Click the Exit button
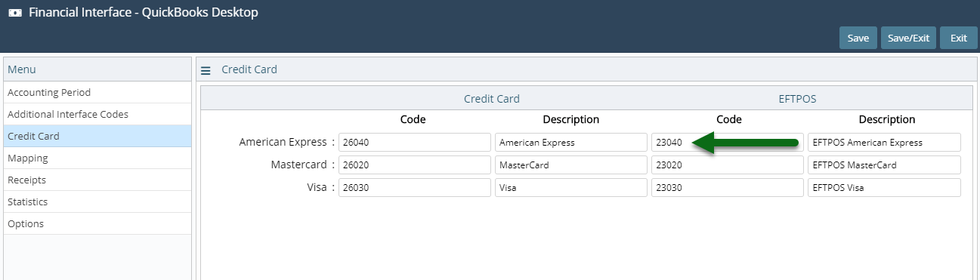The height and width of the screenshot is (280, 980). (959, 38)
